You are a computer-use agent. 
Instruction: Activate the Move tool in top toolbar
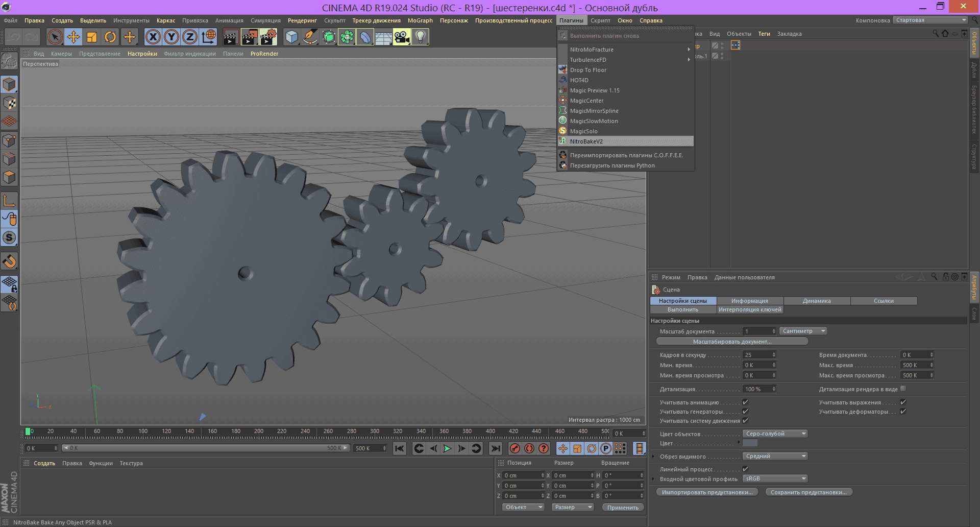(73, 37)
